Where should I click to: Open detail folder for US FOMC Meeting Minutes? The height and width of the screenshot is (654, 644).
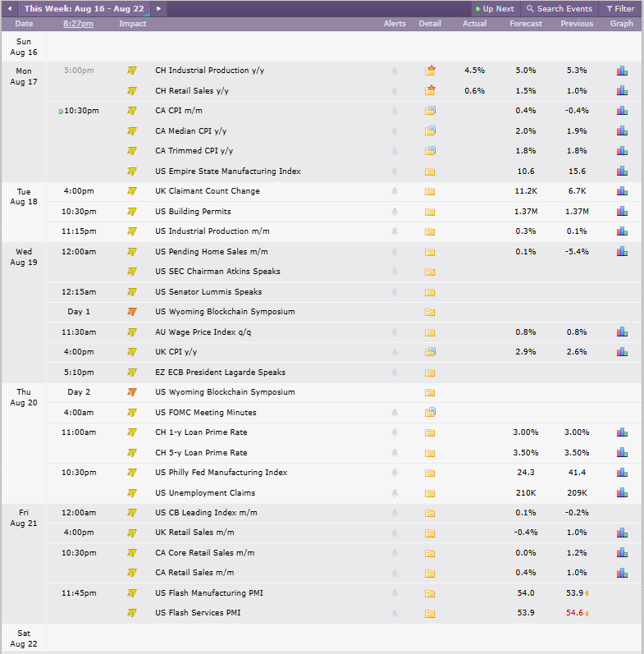click(430, 412)
